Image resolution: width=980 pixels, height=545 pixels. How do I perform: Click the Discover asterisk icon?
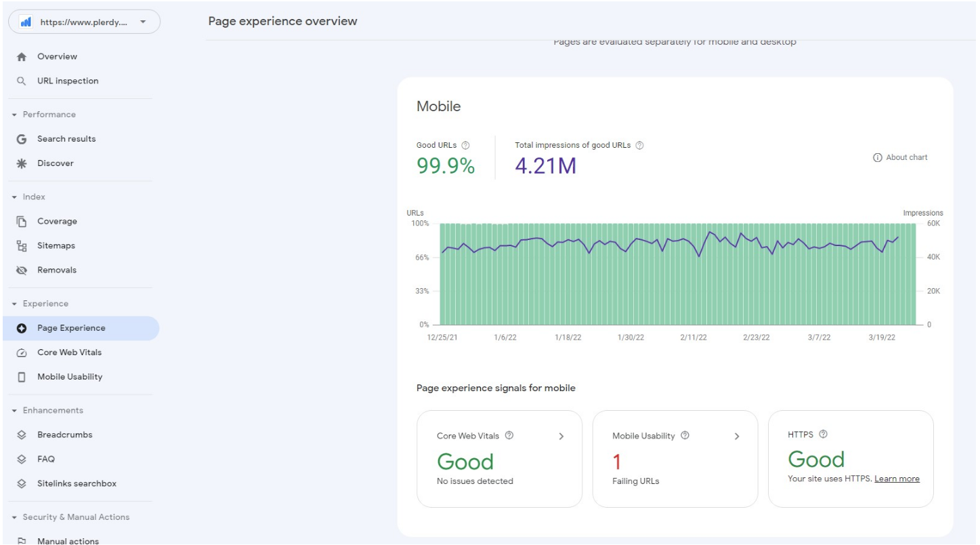(22, 163)
